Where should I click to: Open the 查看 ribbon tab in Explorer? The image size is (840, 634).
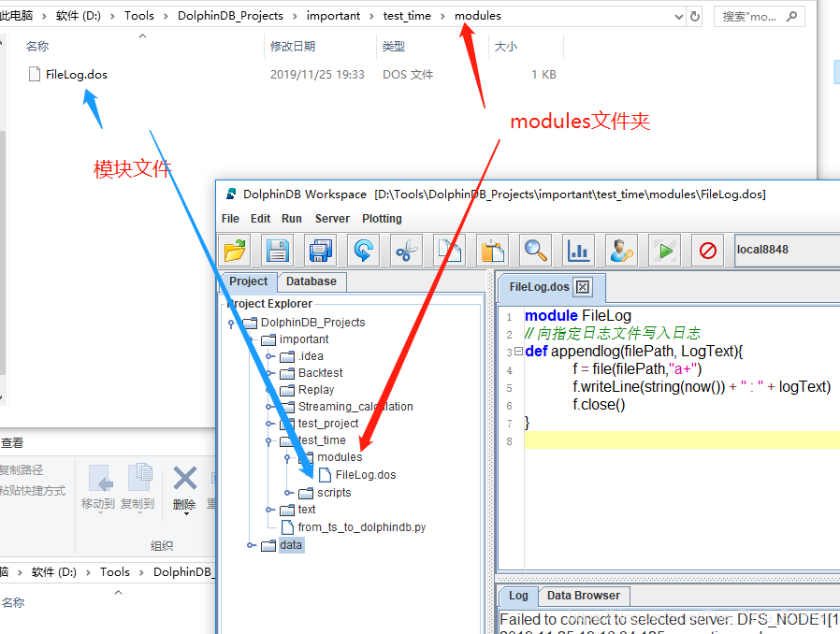pyautogui.click(x=12, y=443)
